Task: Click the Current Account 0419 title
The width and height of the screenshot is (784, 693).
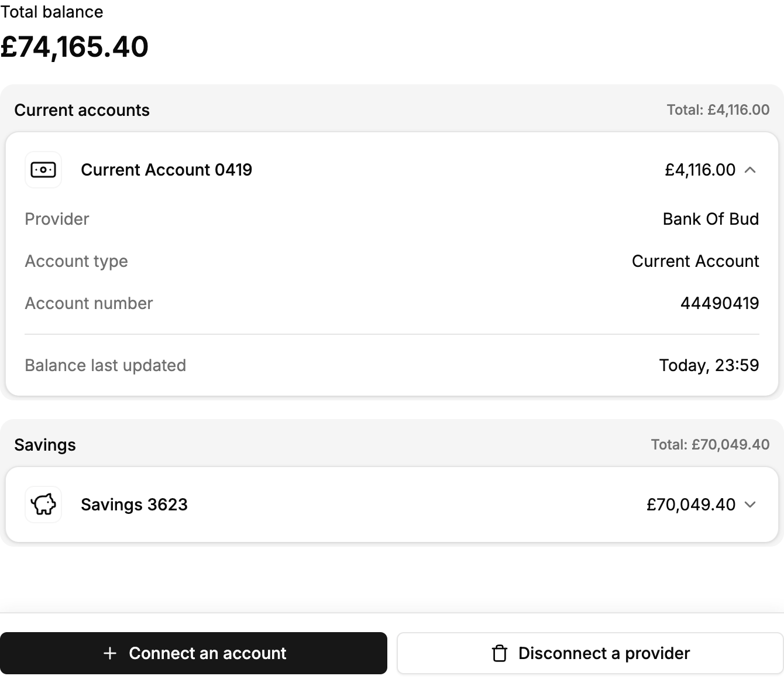Action: point(166,170)
